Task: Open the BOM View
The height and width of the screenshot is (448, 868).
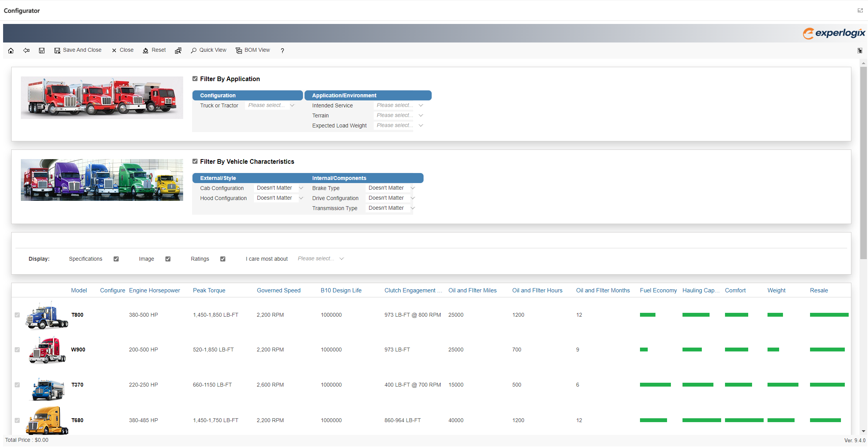Action: click(253, 50)
